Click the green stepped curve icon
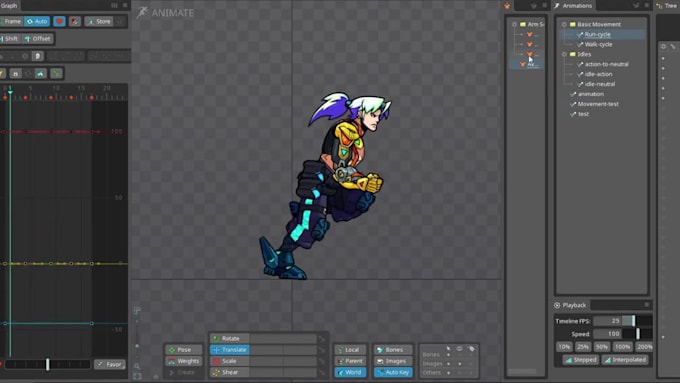 pyautogui.click(x=56, y=74)
